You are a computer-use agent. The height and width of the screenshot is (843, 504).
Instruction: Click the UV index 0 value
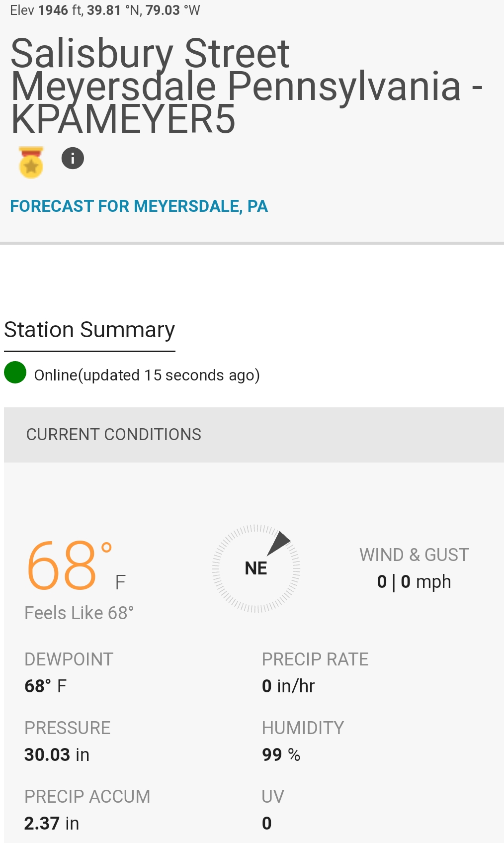pyautogui.click(x=267, y=824)
